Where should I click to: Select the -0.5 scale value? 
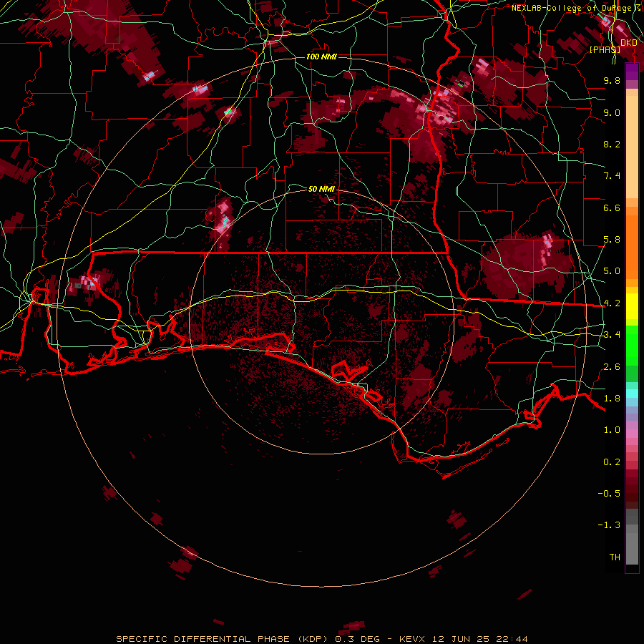(x=609, y=494)
